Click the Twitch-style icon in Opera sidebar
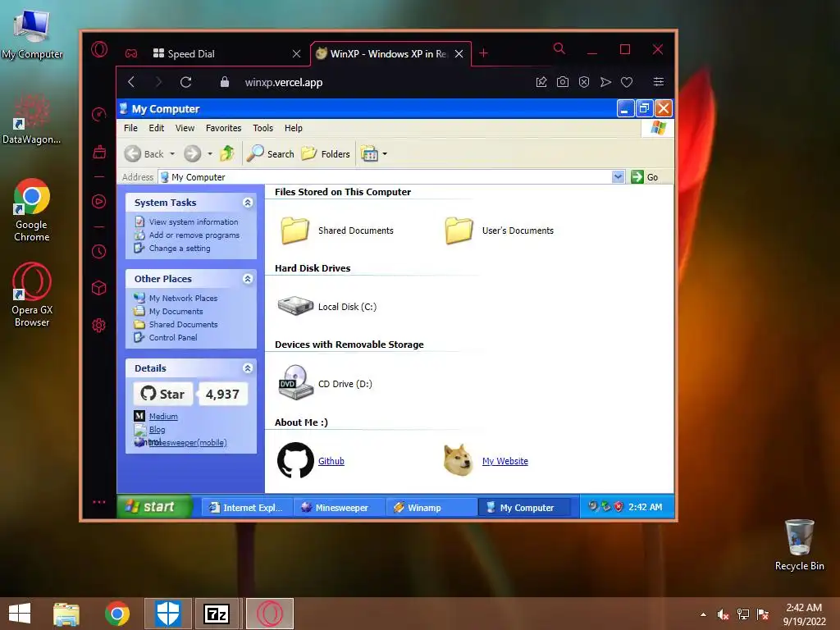The image size is (840, 630). (99, 152)
